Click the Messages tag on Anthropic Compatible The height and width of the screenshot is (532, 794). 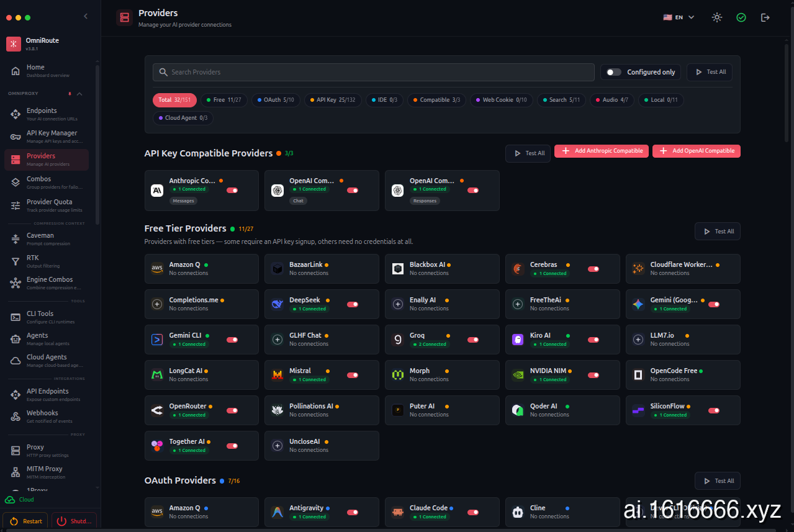[x=183, y=201]
